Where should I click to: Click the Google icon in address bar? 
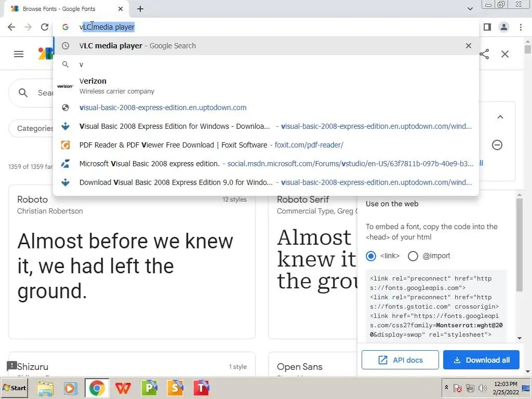coord(65,27)
